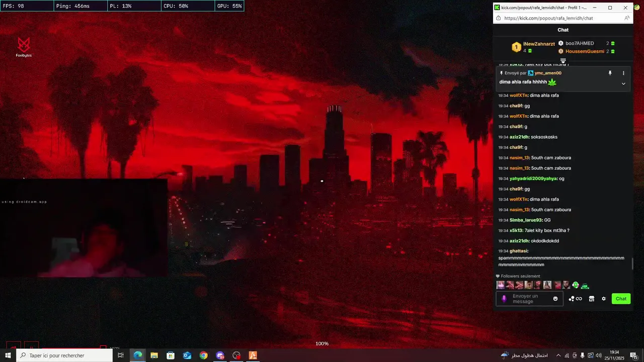Open OBS Studio from taskbar
Image resolution: width=644 pixels, height=362 pixels.
click(x=236, y=355)
